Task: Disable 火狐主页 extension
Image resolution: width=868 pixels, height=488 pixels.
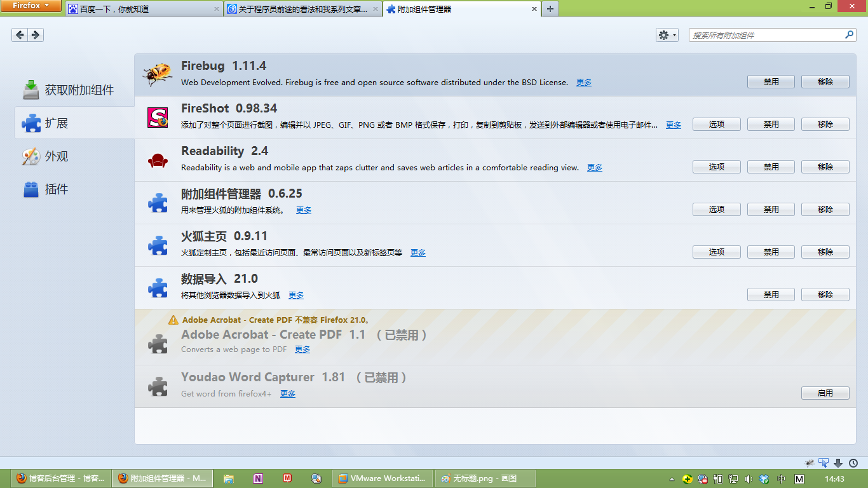Action: pos(771,252)
